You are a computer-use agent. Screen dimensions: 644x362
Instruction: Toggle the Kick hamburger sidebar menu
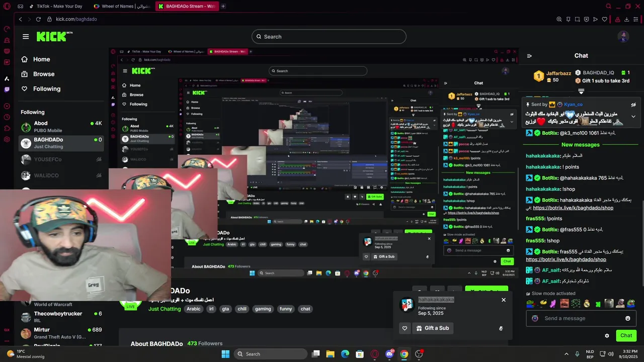26,37
